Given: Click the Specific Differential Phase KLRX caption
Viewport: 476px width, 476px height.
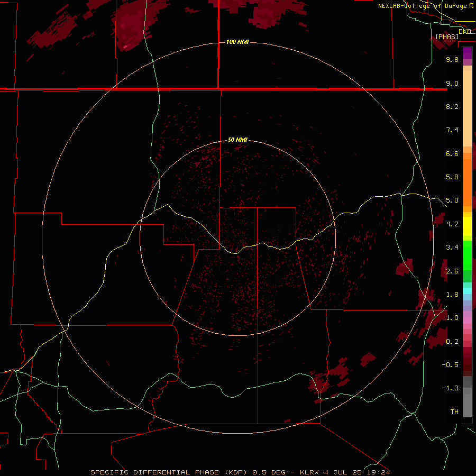Looking at the screenshot, I should [x=240, y=472].
